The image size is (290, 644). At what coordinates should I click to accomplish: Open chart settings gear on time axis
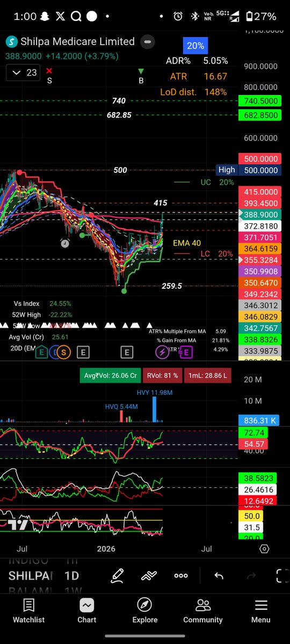[264, 549]
